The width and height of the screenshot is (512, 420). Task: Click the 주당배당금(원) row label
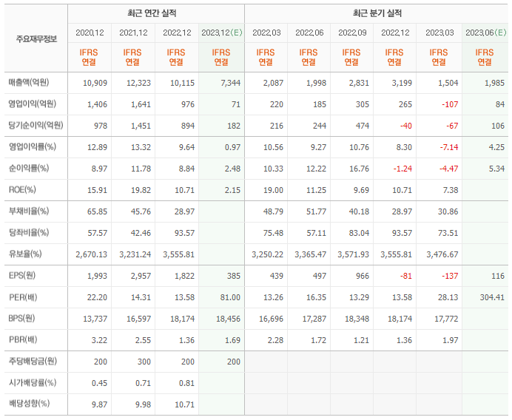point(33,362)
